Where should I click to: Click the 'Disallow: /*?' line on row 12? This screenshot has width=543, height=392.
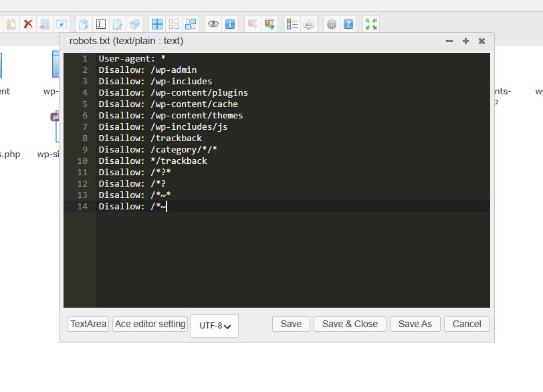[132, 184]
